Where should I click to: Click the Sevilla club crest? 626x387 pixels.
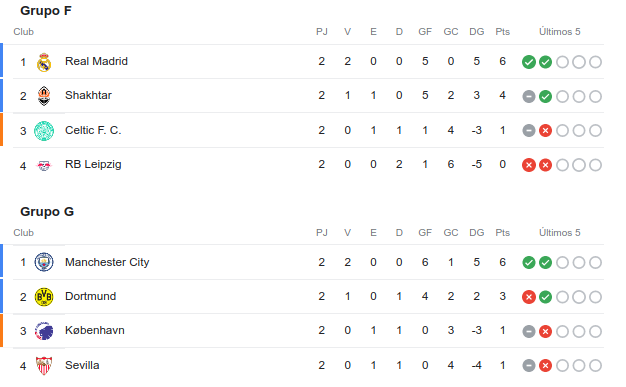(x=44, y=365)
